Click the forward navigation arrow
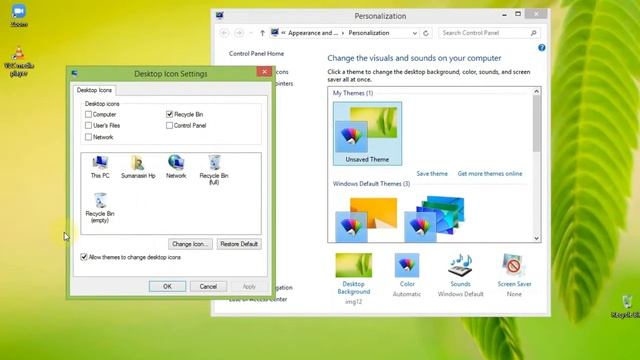This screenshot has width=640, height=360. click(x=239, y=33)
